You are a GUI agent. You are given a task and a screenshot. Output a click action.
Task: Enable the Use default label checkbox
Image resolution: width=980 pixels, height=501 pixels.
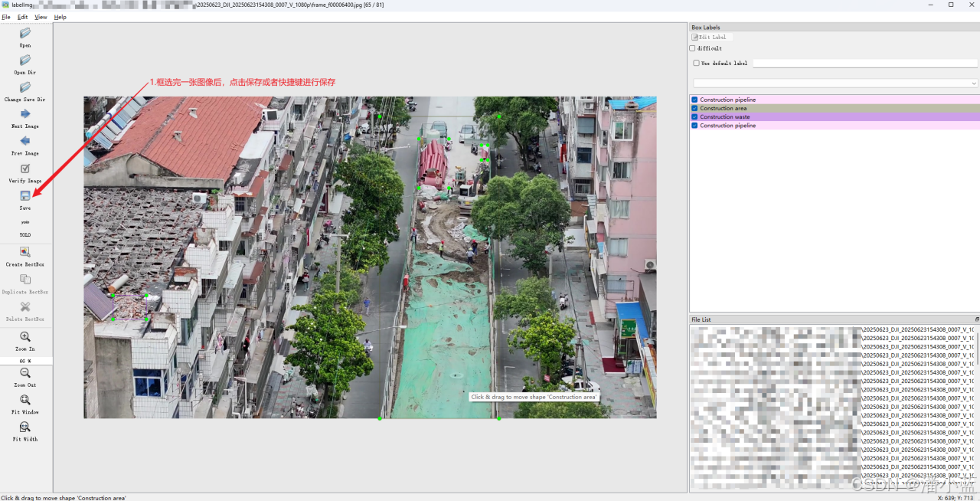[x=697, y=63]
